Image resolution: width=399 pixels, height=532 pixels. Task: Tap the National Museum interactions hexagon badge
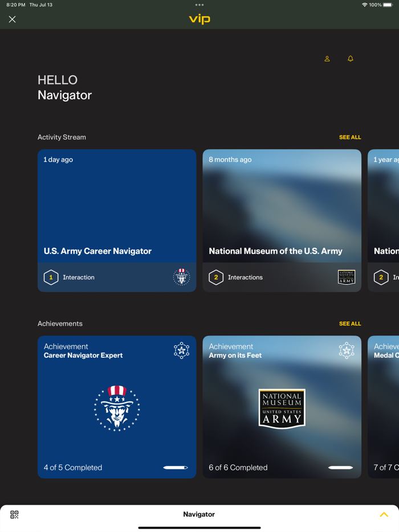click(216, 277)
